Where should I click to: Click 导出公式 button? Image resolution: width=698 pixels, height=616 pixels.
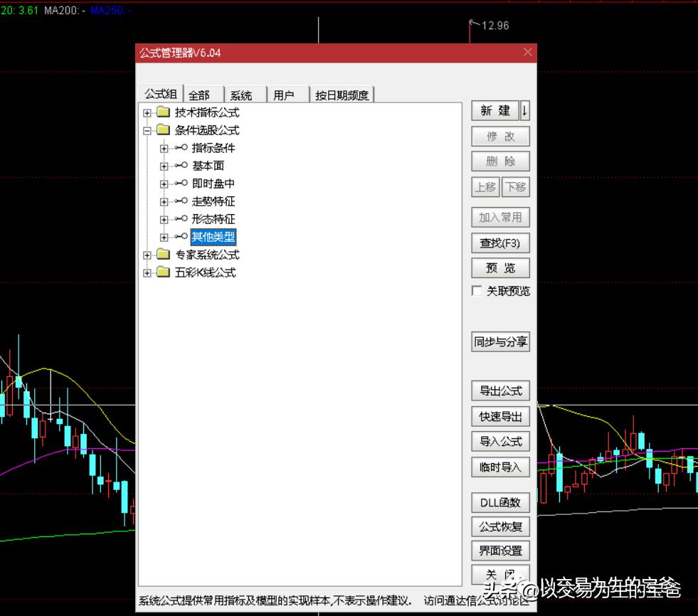500,391
